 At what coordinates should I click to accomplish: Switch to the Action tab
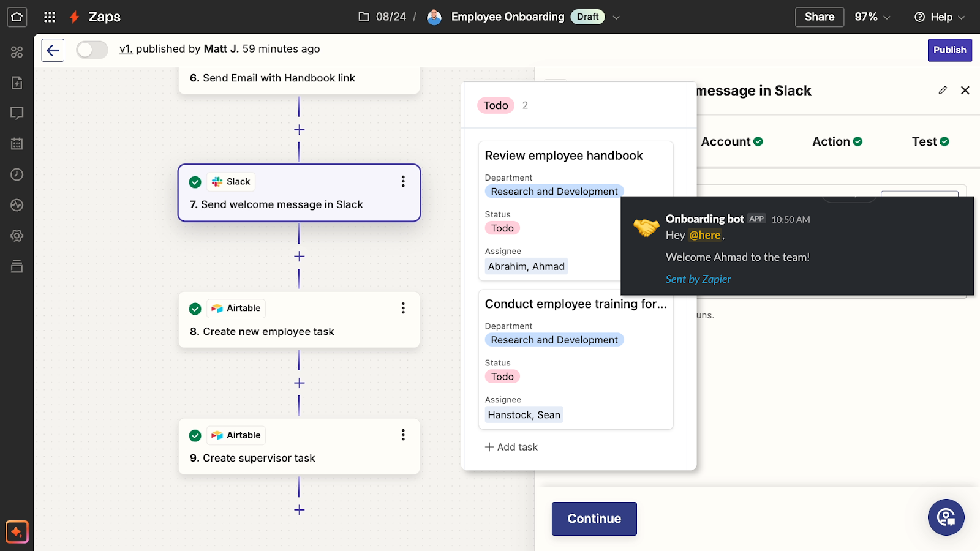(837, 141)
